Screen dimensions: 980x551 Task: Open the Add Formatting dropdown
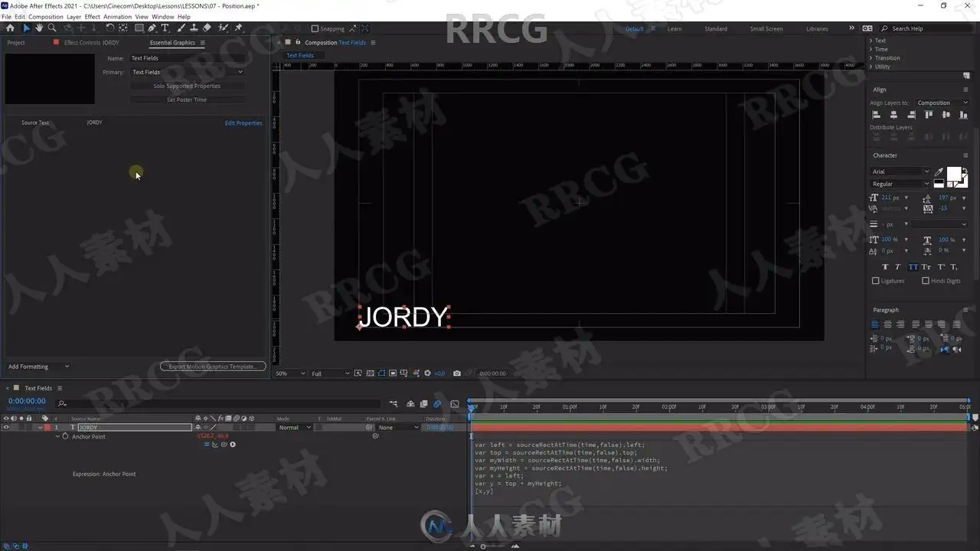[38, 367]
